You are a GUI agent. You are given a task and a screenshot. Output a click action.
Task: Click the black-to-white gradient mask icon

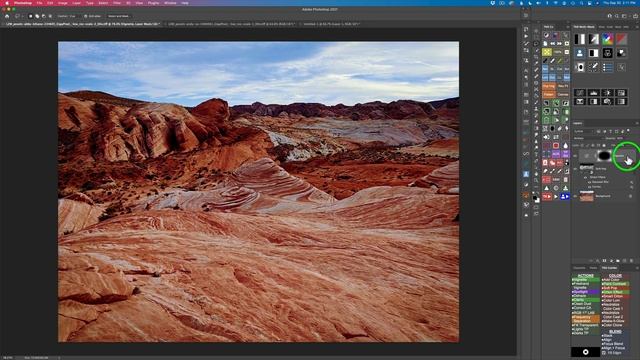point(580,39)
